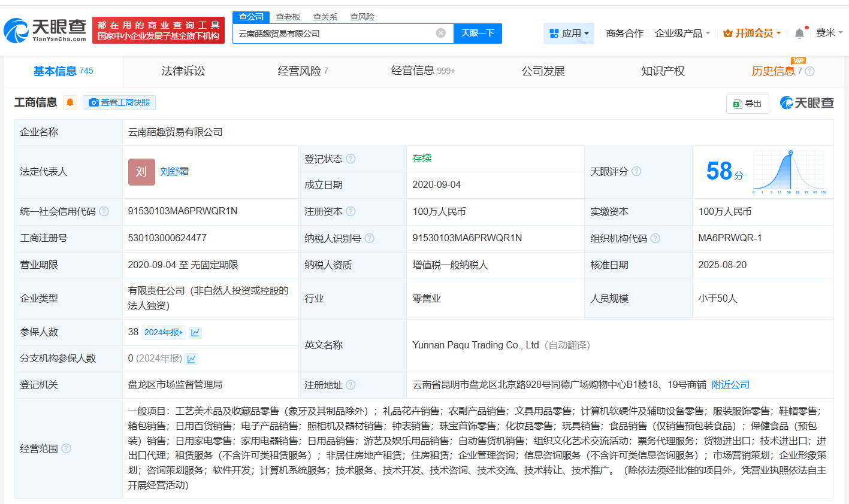
Task: Open the chart icon next to 参保人数 annual report
Action: pyautogui.click(x=195, y=332)
